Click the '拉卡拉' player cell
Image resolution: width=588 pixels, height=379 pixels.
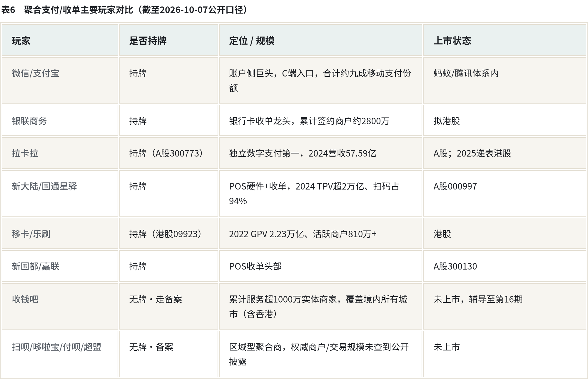(60, 153)
